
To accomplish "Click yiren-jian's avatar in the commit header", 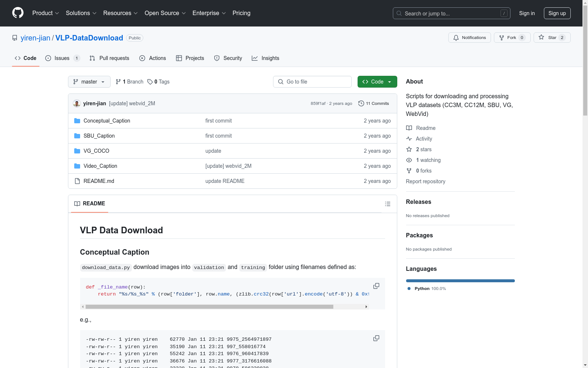I will click(x=76, y=103).
